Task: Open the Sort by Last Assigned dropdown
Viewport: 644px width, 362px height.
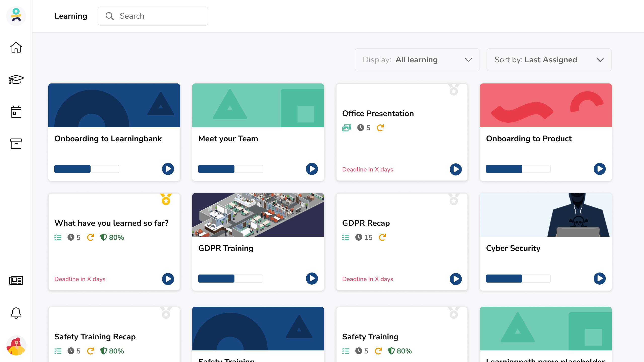Action: 549,60
